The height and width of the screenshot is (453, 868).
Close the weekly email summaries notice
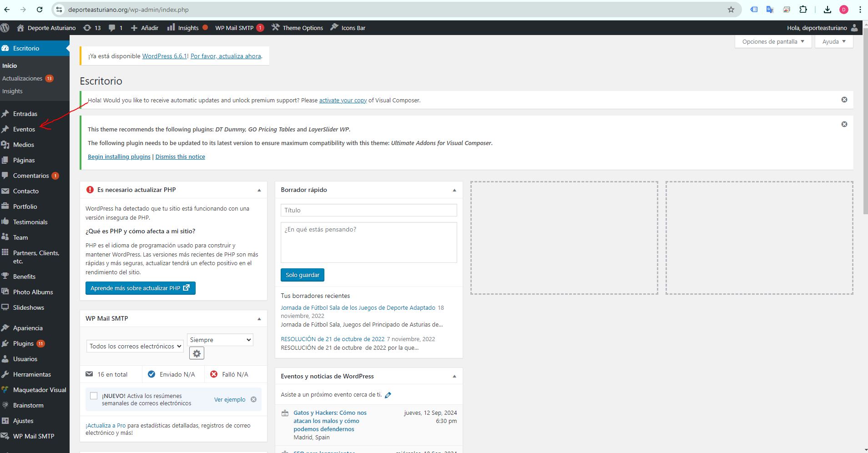pyautogui.click(x=253, y=399)
